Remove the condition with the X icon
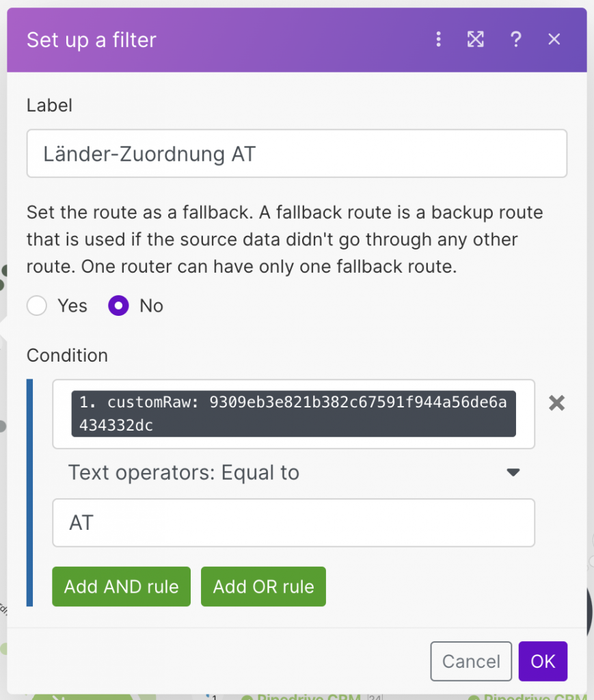594x700 pixels. pos(557,403)
